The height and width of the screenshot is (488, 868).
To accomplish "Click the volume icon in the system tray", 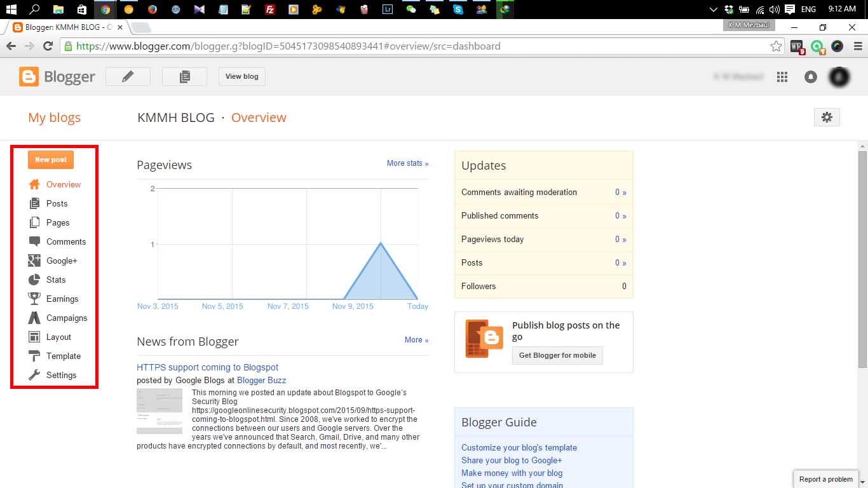I will pyautogui.click(x=774, y=10).
